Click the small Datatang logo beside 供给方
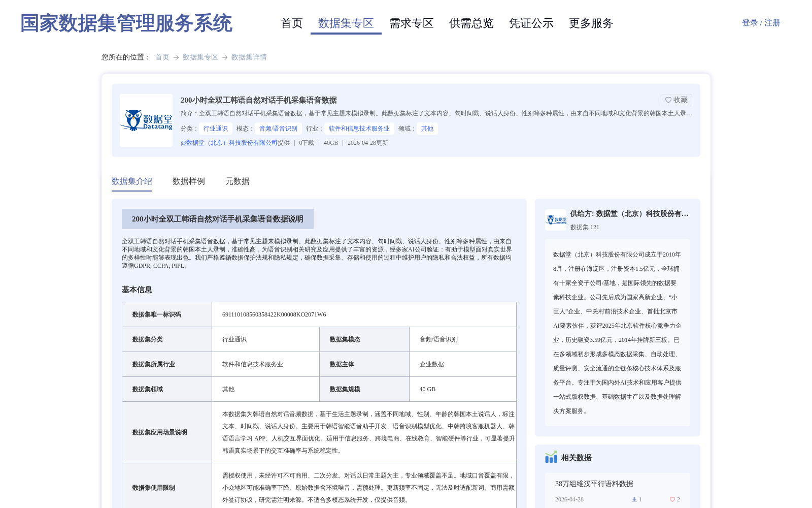The image size is (812, 508). coord(556,220)
